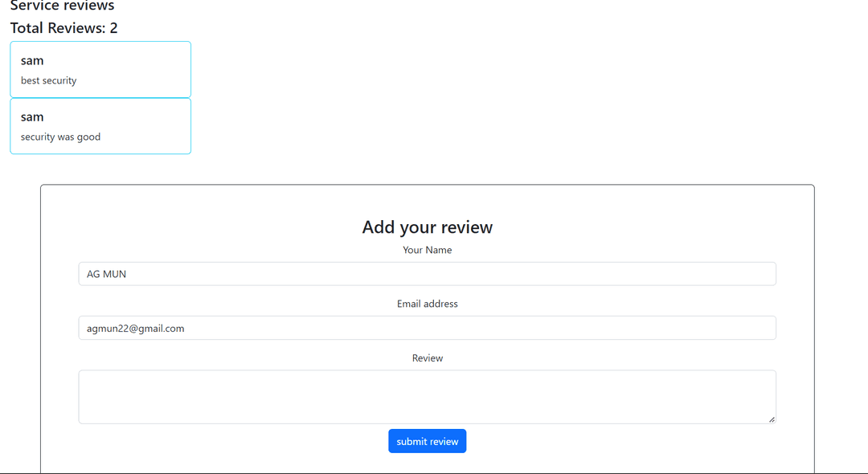Click into the empty Review text area

click(427, 396)
